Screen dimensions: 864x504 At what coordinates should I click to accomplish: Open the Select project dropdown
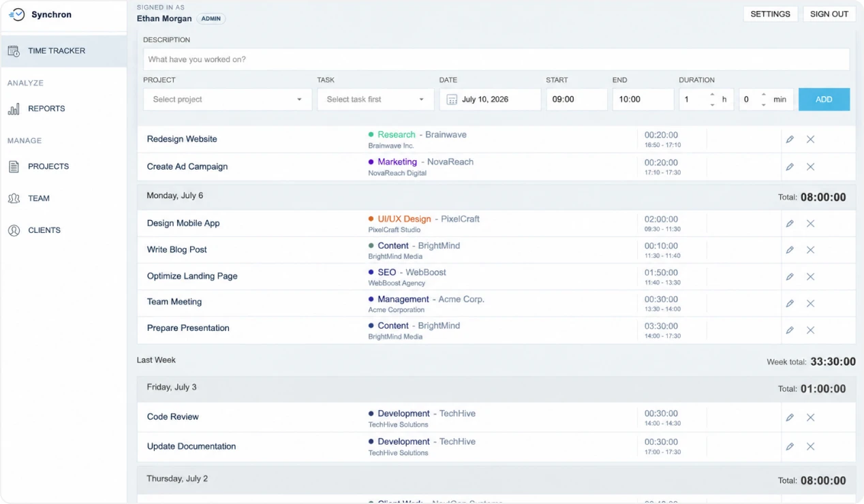[x=228, y=99]
